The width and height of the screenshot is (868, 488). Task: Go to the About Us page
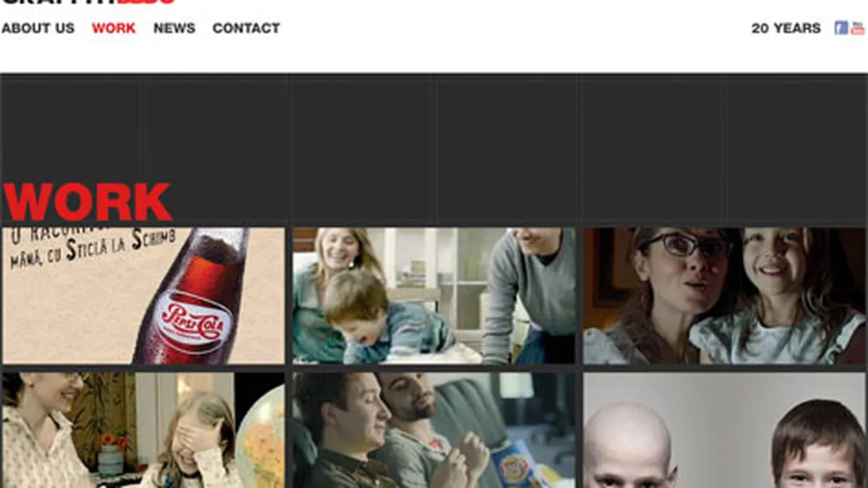pyautogui.click(x=38, y=28)
